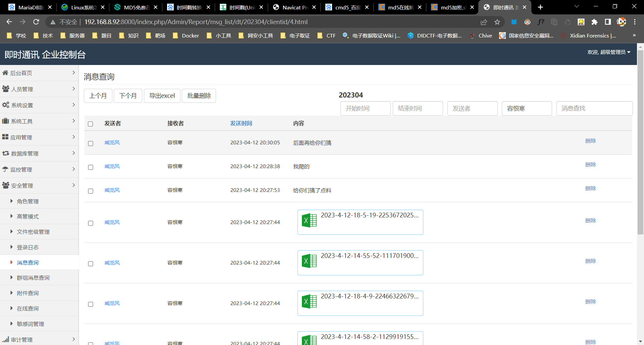Click the 监控管理 umbrella icon

click(5, 169)
